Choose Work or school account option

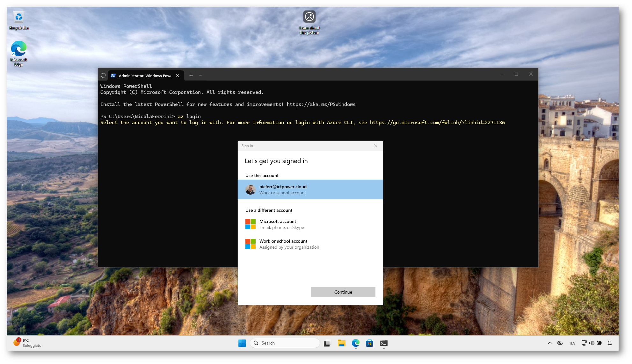tap(310, 244)
